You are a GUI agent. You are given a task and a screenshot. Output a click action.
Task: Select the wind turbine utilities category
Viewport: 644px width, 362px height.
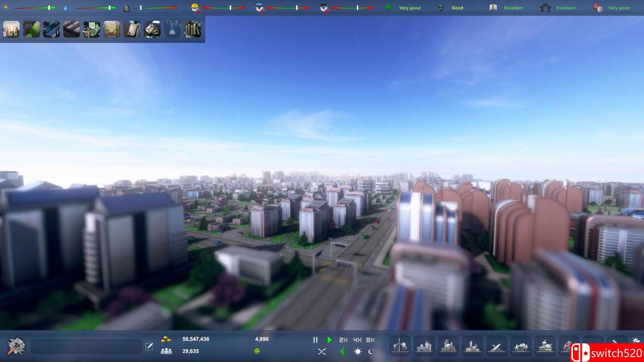tap(400, 346)
